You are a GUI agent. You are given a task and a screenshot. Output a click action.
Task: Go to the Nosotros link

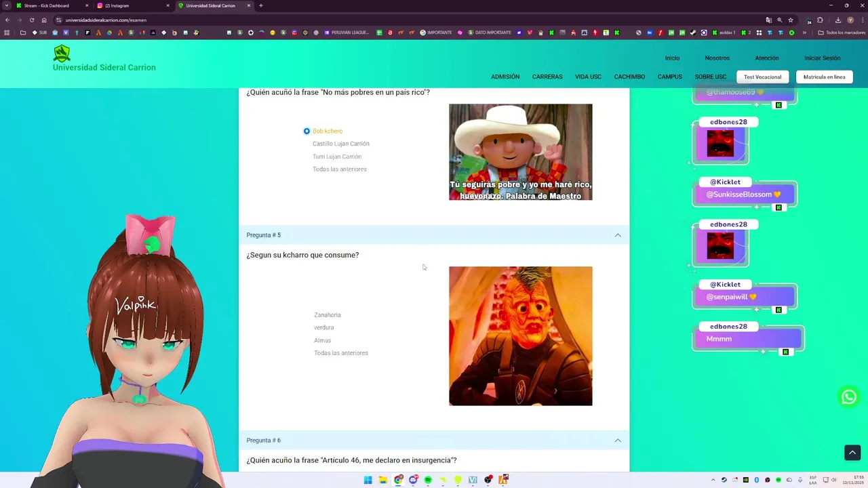tap(717, 58)
